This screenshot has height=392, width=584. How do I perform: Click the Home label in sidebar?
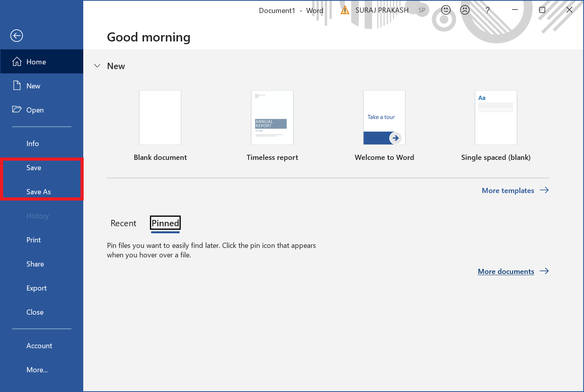[36, 62]
